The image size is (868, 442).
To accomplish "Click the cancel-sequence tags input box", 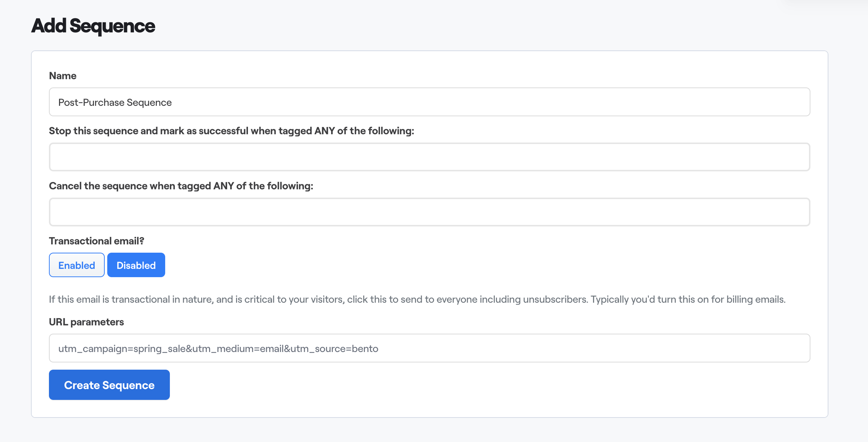I will 429,212.
